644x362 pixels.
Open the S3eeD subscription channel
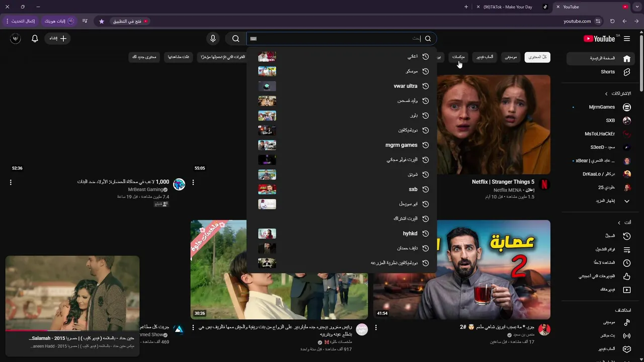coord(601,147)
